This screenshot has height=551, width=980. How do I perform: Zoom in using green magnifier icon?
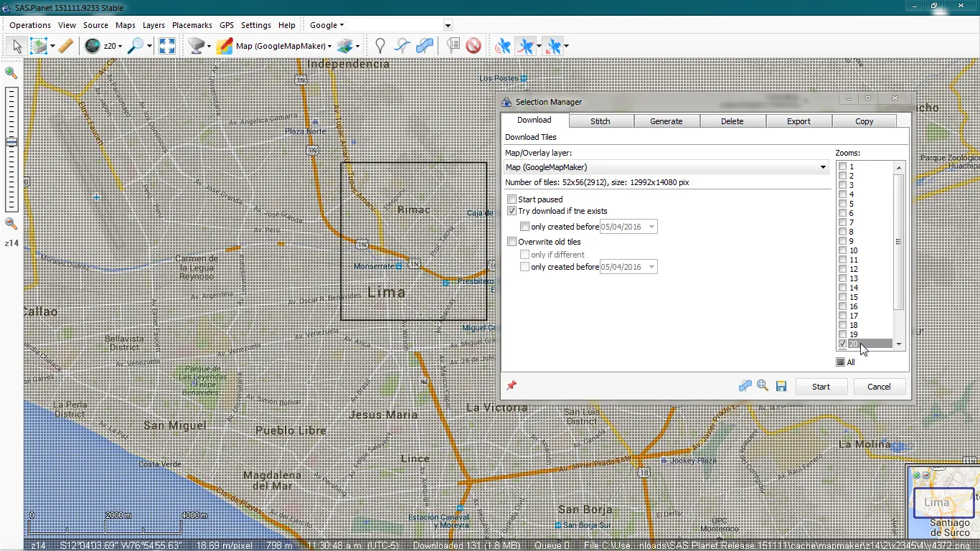coord(11,72)
